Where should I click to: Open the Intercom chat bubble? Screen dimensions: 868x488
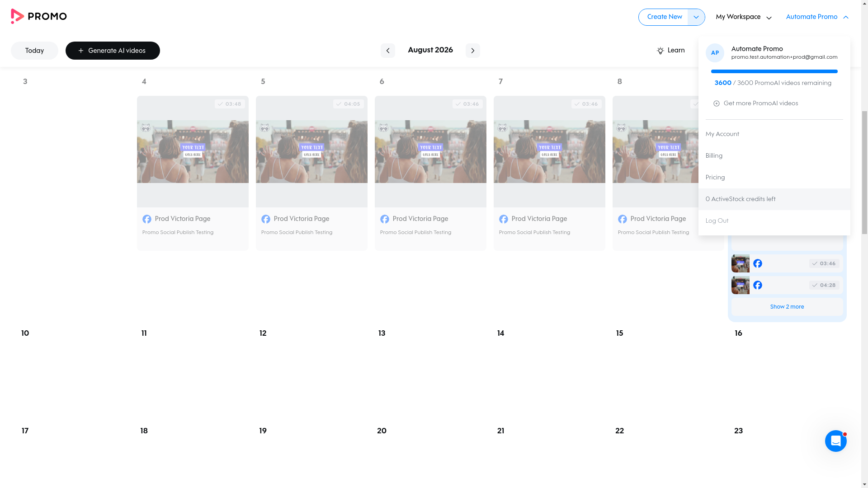pyautogui.click(x=835, y=441)
